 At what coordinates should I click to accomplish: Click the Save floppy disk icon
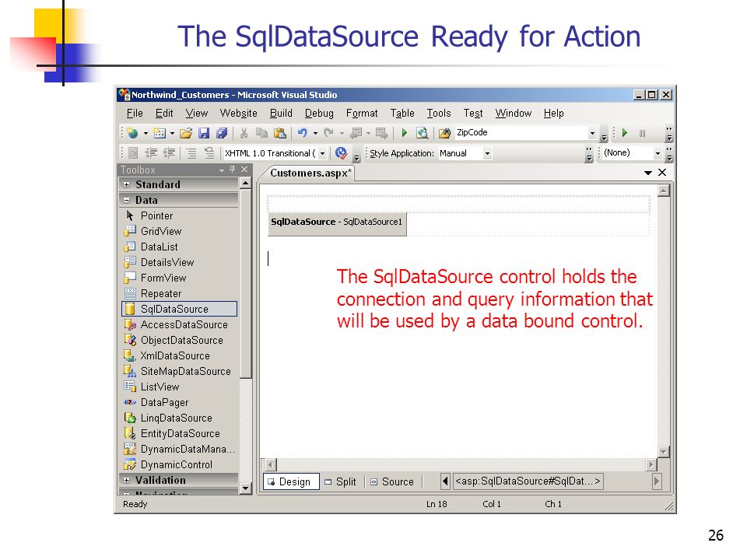click(204, 133)
